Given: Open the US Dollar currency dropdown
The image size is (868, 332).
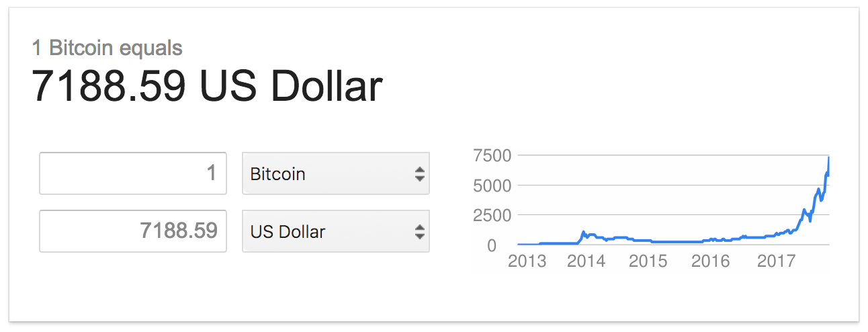Looking at the screenshot, I should point(335,231).
